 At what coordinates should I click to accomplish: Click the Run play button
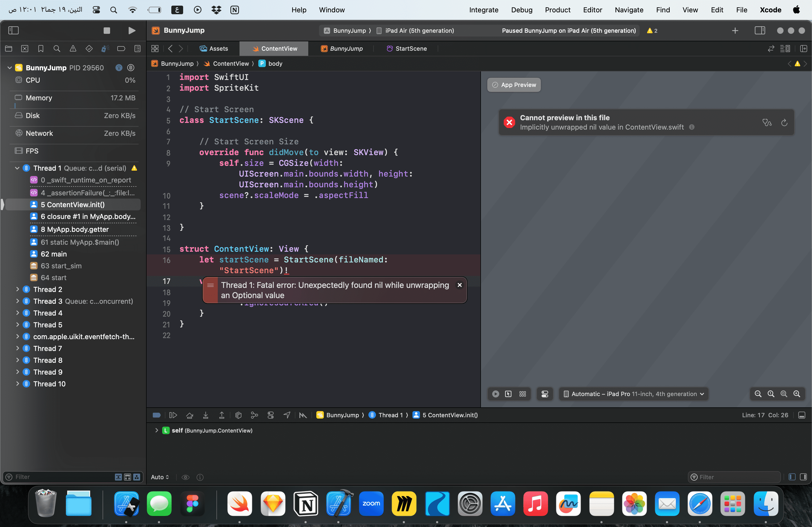(x=132, y=30)
